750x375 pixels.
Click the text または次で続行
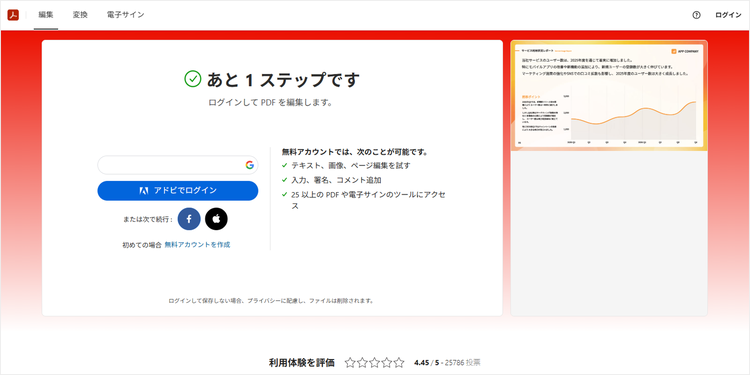click(x=148, y=220)
